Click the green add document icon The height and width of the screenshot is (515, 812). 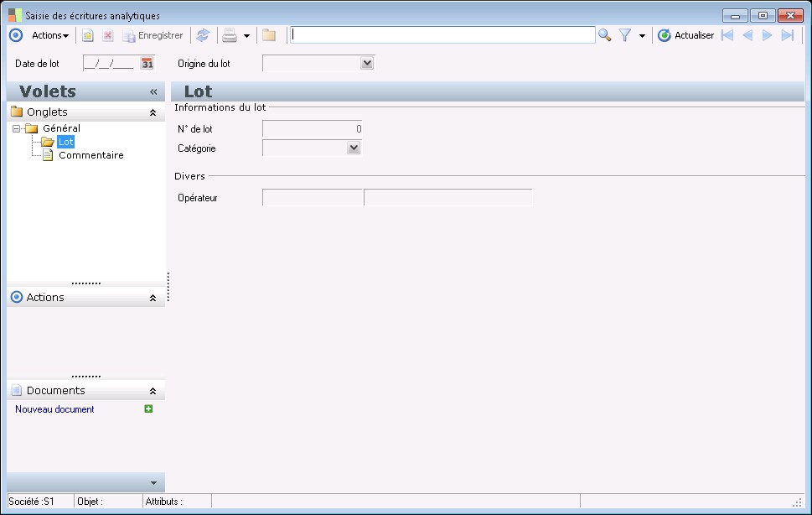point(148,408)
